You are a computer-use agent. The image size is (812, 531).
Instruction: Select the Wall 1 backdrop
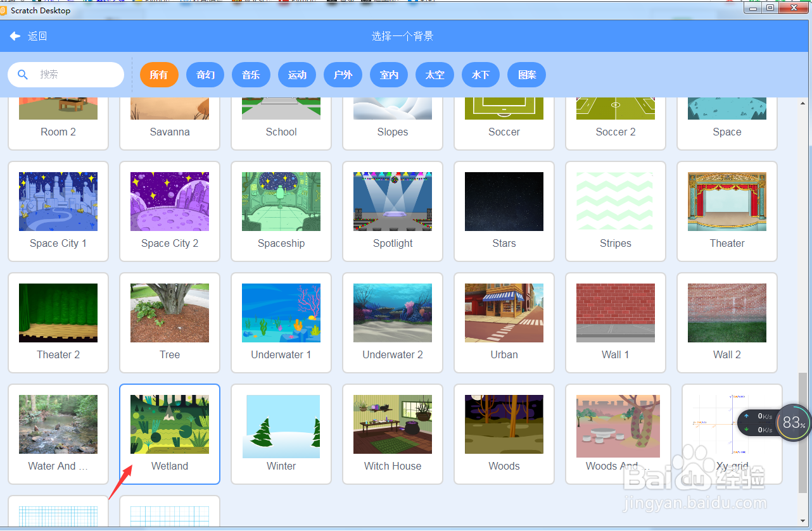(x=616, y=323)
